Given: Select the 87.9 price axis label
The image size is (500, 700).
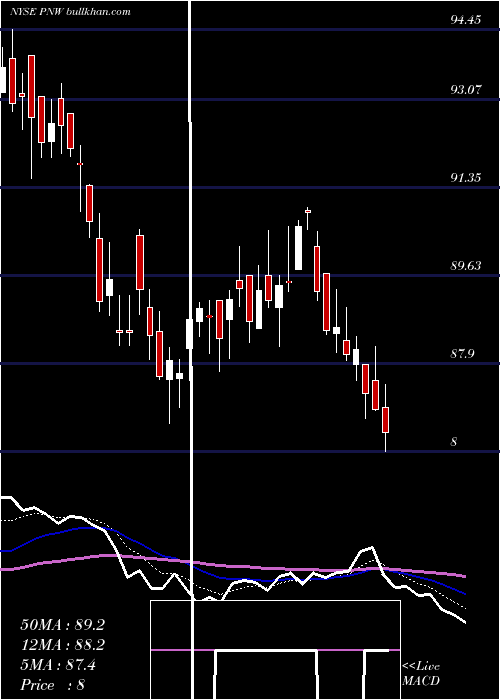Looking at the screenshot, I should click(x=462, y=354).
